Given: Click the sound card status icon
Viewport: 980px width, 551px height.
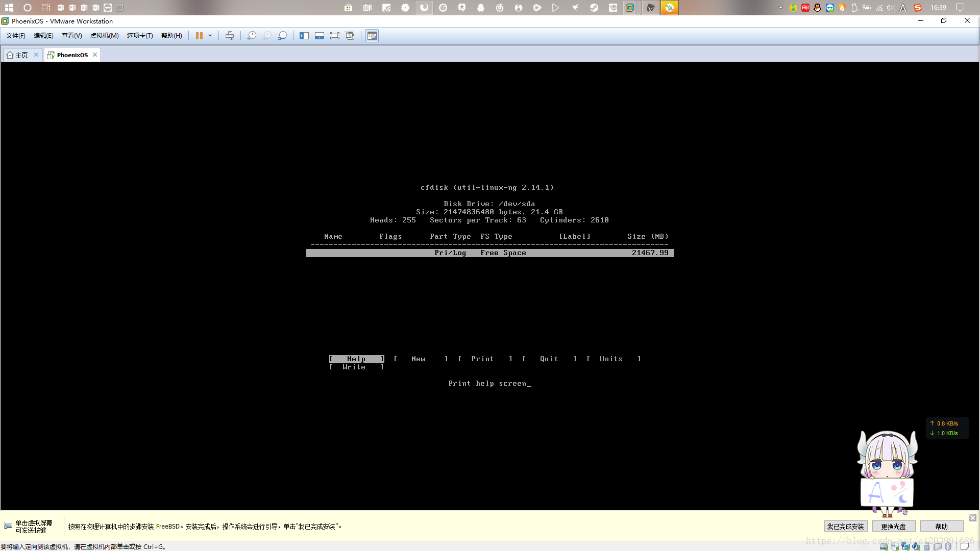Looking at the screenshot, I should tap(916, 546).
